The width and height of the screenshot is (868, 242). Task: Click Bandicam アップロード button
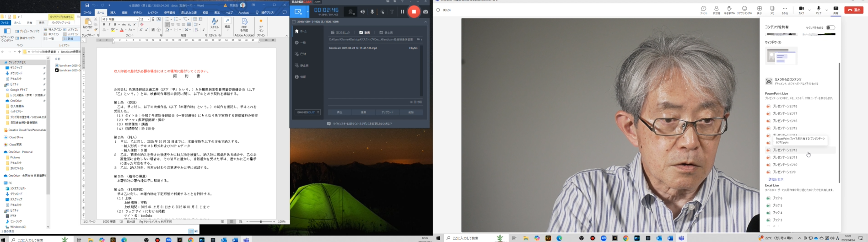click(x=387, y=112)
